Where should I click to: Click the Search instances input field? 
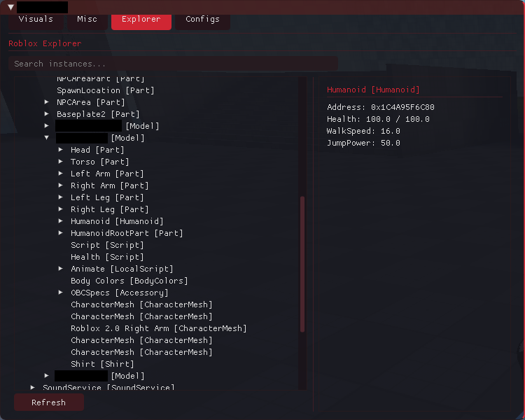click(x=173, y=64)
